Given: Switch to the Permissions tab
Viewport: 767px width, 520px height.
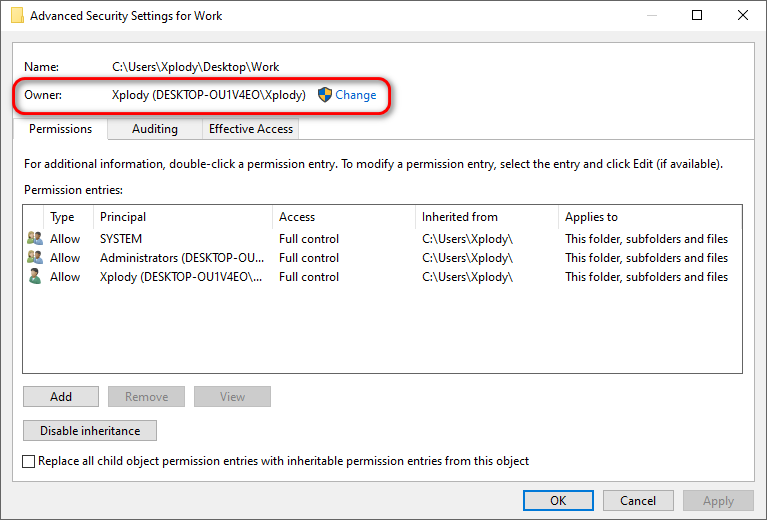Looking at the screenshot, I should tap(60, 129).
